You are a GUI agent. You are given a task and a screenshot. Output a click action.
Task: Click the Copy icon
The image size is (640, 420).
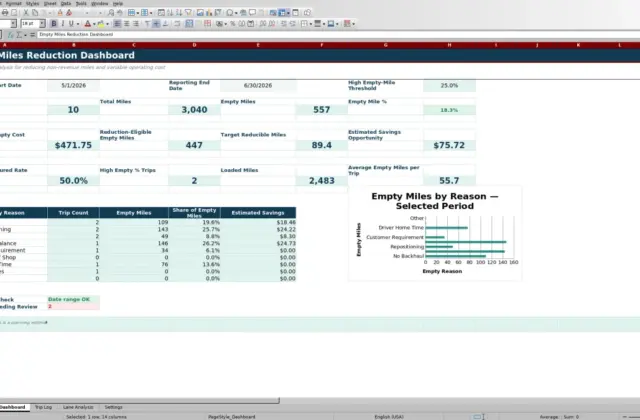pos(35,13)
